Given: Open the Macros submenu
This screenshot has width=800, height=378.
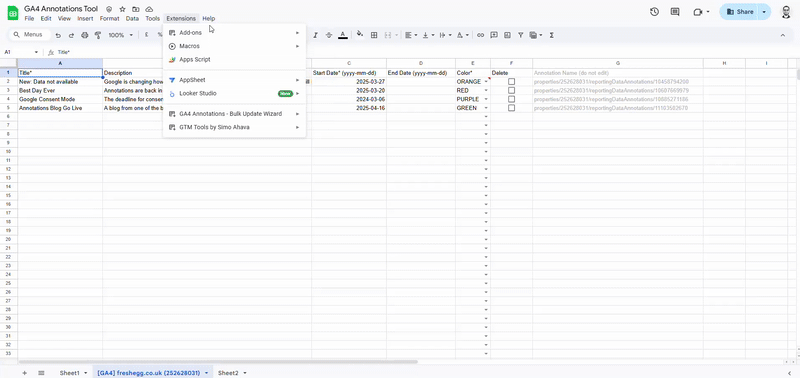Looking at the screenshot, I should pyautogui.click(x=234, y=46).
